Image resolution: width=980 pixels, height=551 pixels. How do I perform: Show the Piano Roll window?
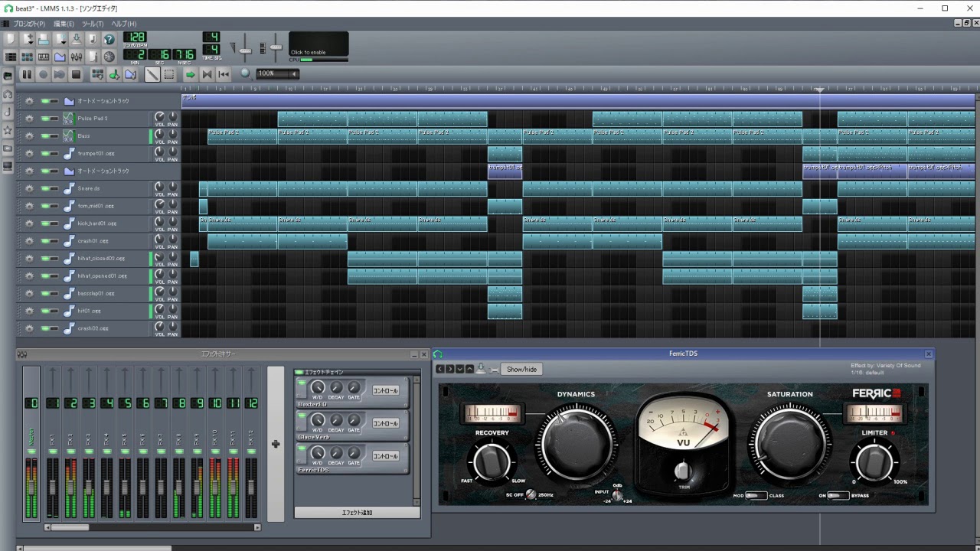pyautogui.click(x=44, y=57)
